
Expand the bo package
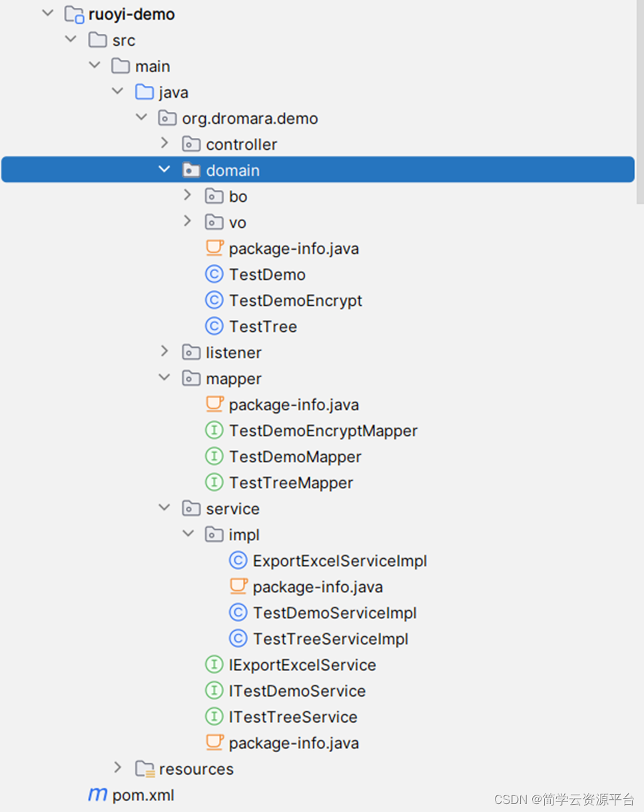pyautogui.click(x=187, y=195)
